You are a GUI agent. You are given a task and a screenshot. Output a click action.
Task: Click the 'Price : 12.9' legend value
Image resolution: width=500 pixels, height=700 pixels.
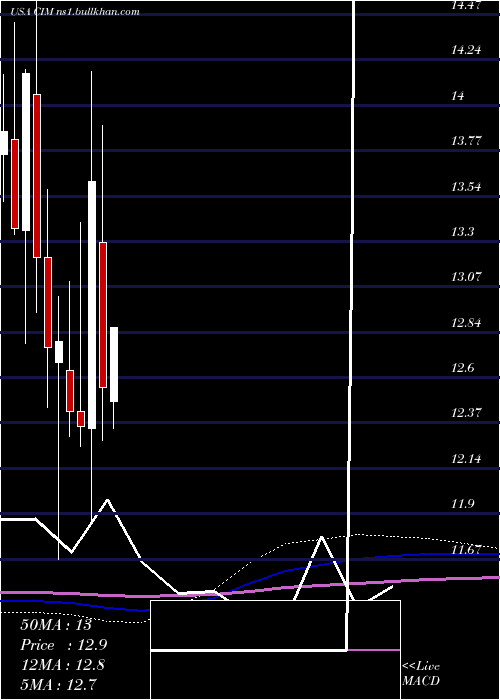(x=64, y=645)
